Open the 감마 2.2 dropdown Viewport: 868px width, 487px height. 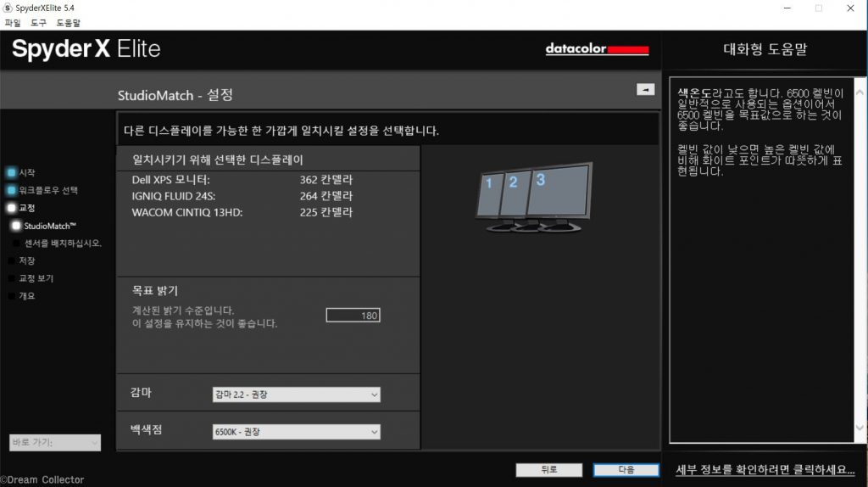pos(296,395)
